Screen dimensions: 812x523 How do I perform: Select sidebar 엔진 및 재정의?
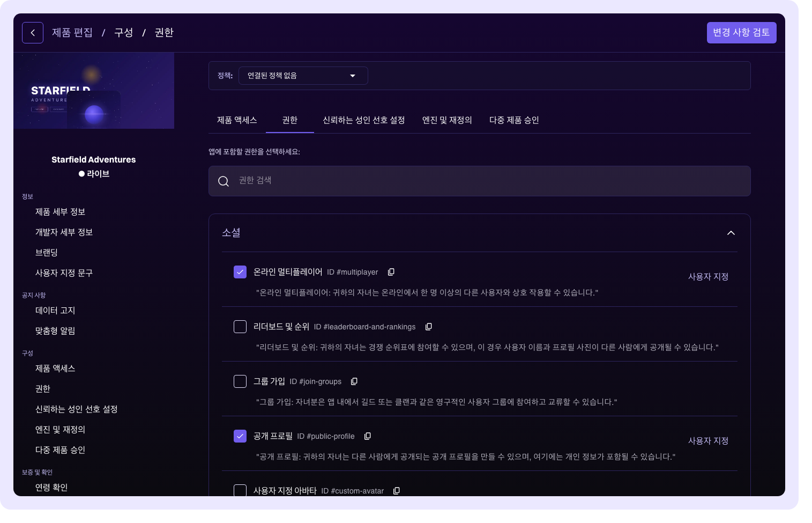(61, 430)
